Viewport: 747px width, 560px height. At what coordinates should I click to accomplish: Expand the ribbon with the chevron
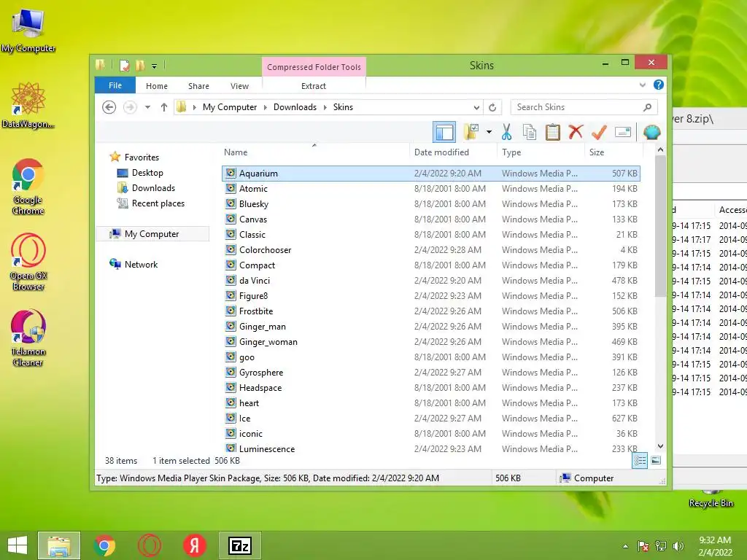tap(642, 85)
